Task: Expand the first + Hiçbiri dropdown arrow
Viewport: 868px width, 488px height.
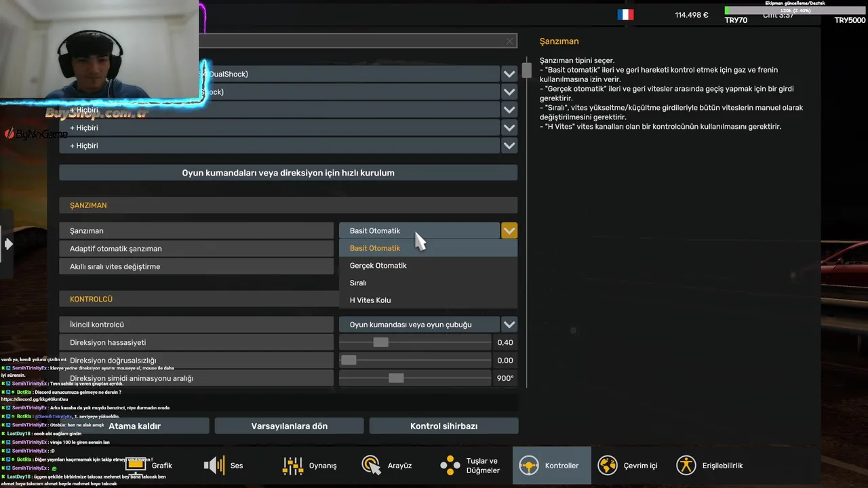Action: (x=509, y=110)
